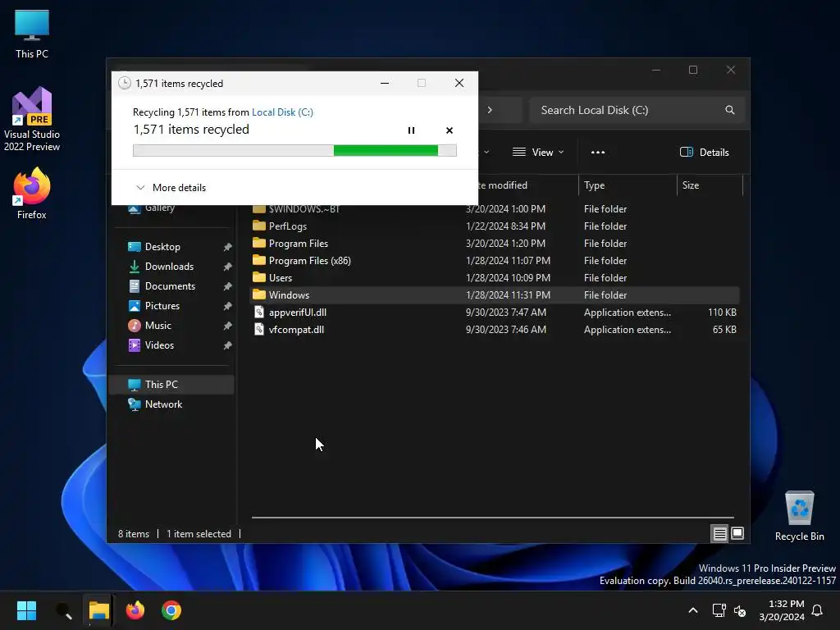Click 65 KB size of vfcompat.dll

(724, 330)
